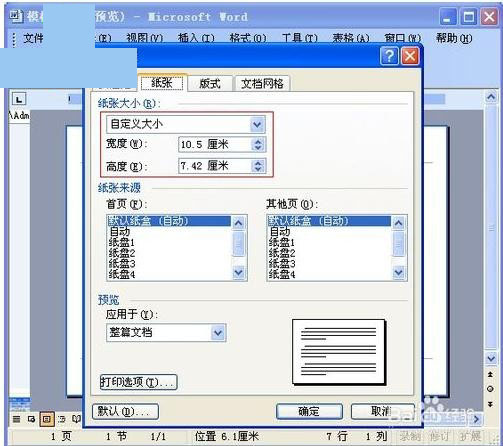Switch to Web Layout view icon
The image size is (503, 446).
click(31, 419)
